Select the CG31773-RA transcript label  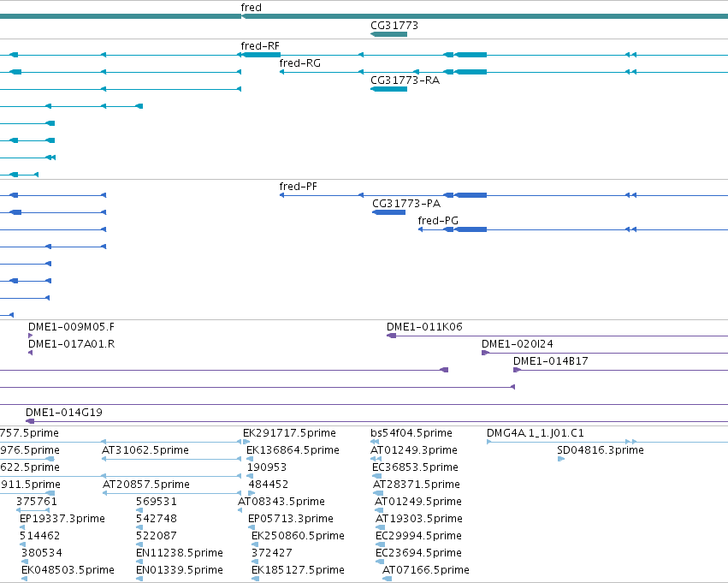click(405, 80)
